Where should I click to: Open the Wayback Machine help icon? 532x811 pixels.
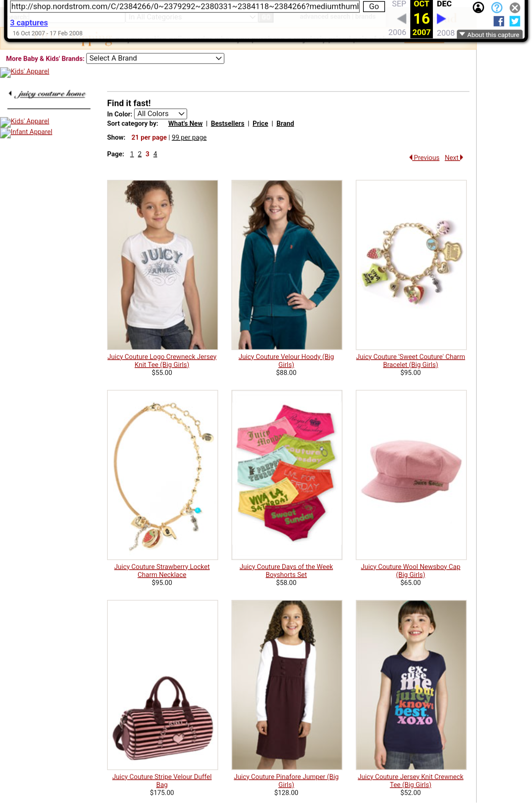point(496,7)
